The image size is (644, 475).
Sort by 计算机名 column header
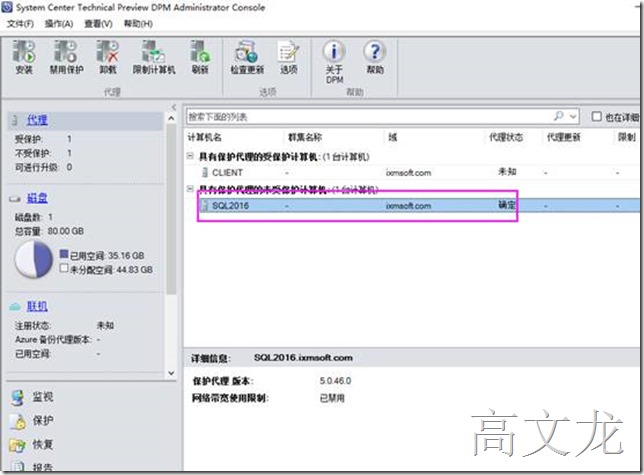[204, 137]
